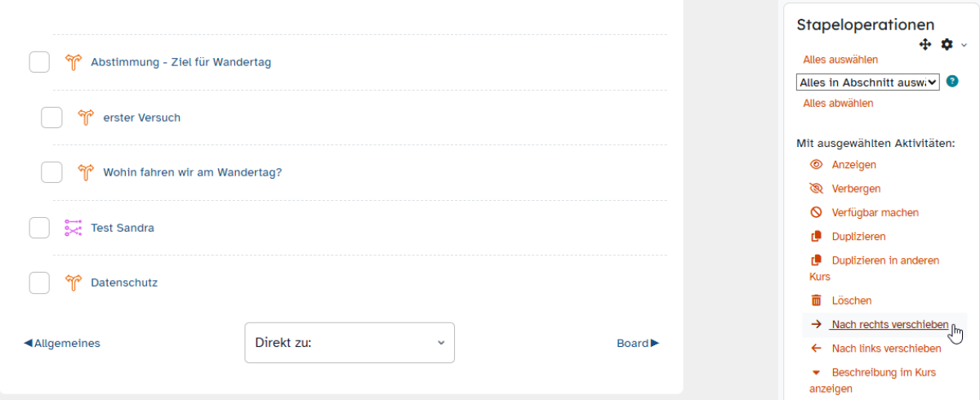This screenshot has width=980, height=400.
Task: Expand the Alles in Abschnitt auswählen dropdown
Action: click(867, 82)
